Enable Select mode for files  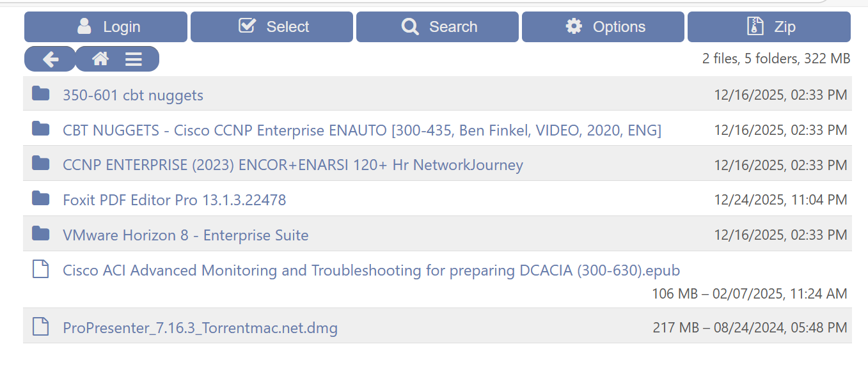coord(272,27)
